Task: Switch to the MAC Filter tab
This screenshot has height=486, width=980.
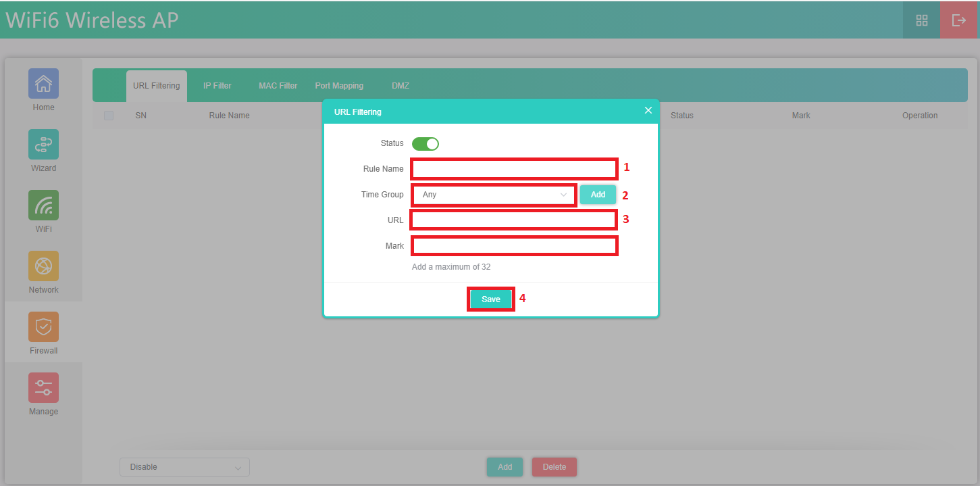Action: click(278, 86)
